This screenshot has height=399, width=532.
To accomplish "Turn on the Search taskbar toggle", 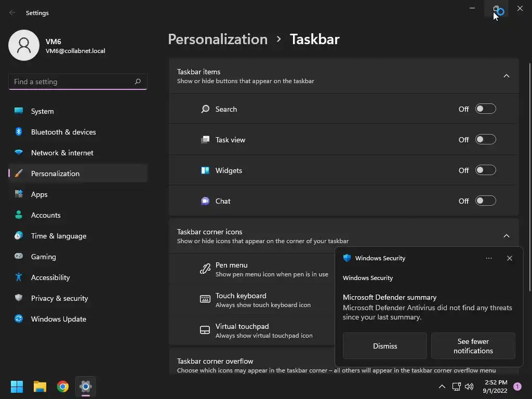I will pos(485,109).
